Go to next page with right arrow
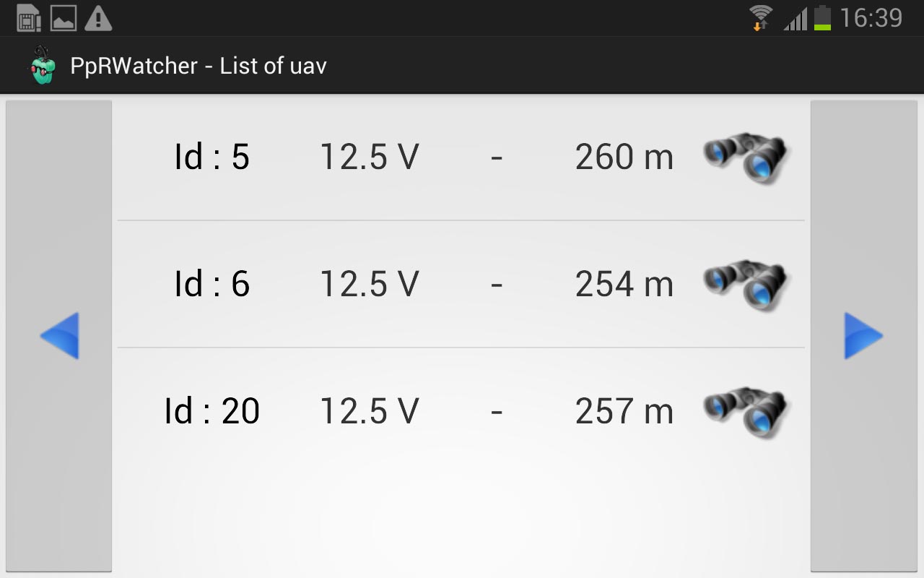 point(863,336)
